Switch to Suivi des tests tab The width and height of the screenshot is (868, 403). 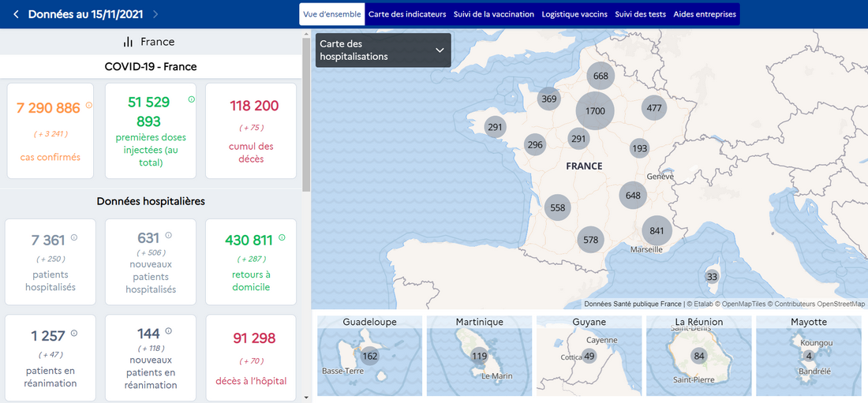click(x=641, y=14)
